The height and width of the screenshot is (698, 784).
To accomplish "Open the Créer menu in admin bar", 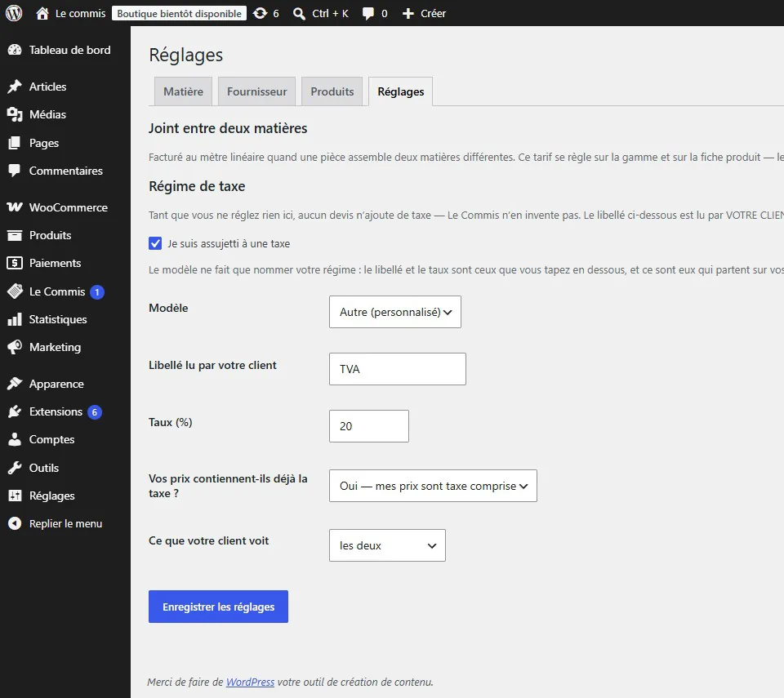I will pos(424,14).
